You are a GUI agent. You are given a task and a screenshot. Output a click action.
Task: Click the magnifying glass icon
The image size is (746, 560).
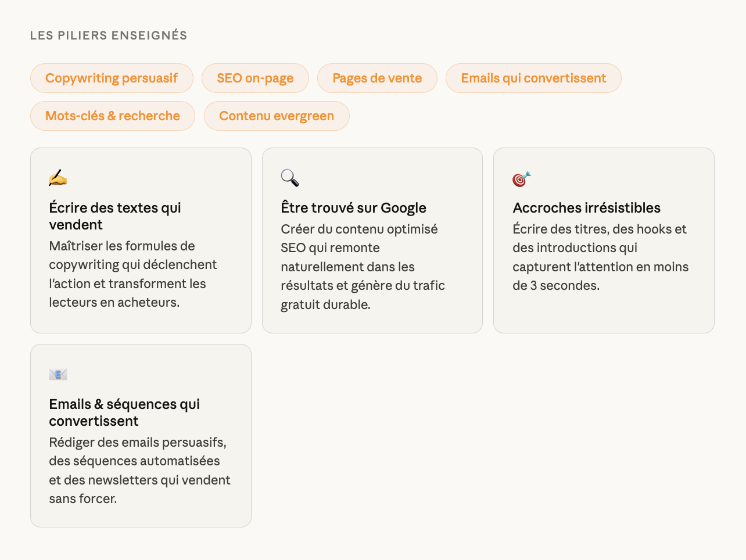coord(290,178)
